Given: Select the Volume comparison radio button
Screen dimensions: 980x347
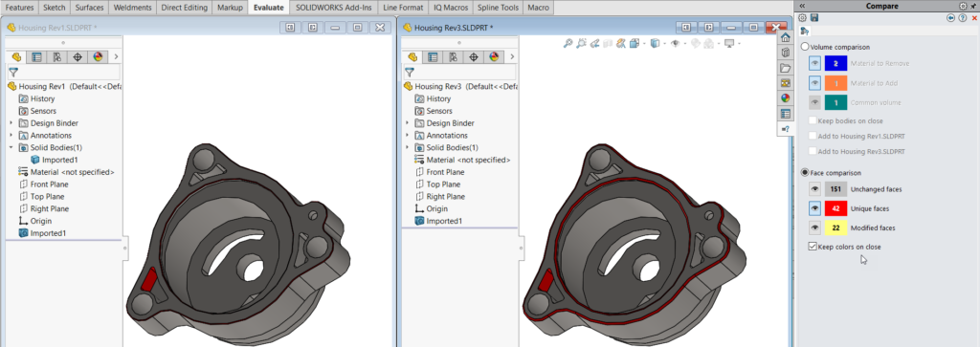Looking at the screenshot, I should (x=805, y=47).
